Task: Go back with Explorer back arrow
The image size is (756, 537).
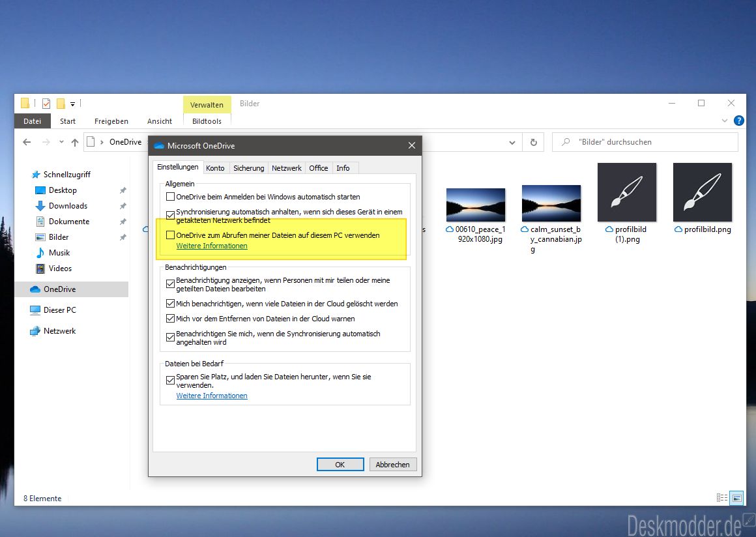Action: (x=27, y=142)
